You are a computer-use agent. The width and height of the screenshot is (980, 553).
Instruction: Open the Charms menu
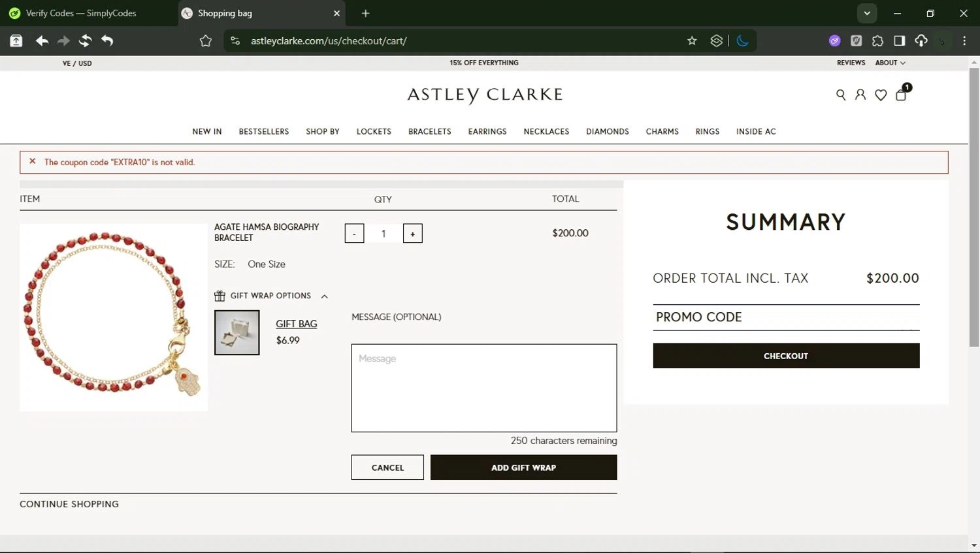(662, 131)
